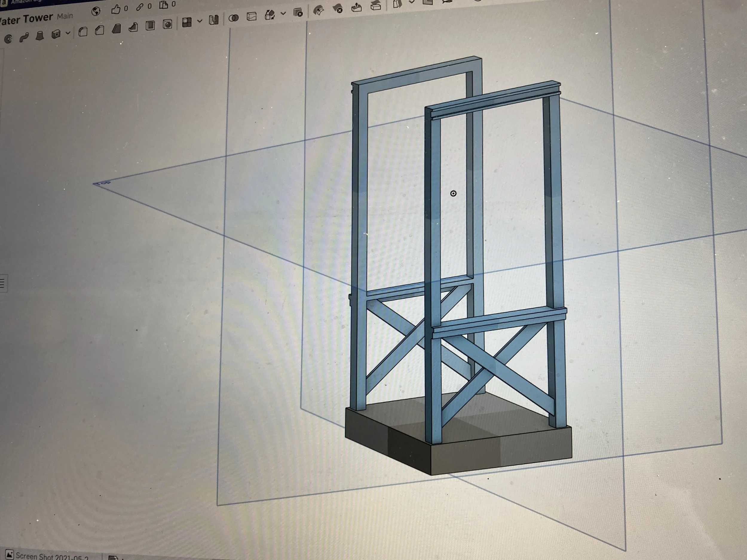Select the Loft tool
The width and height of the screenshot is (747, 560).
[40, 36]
